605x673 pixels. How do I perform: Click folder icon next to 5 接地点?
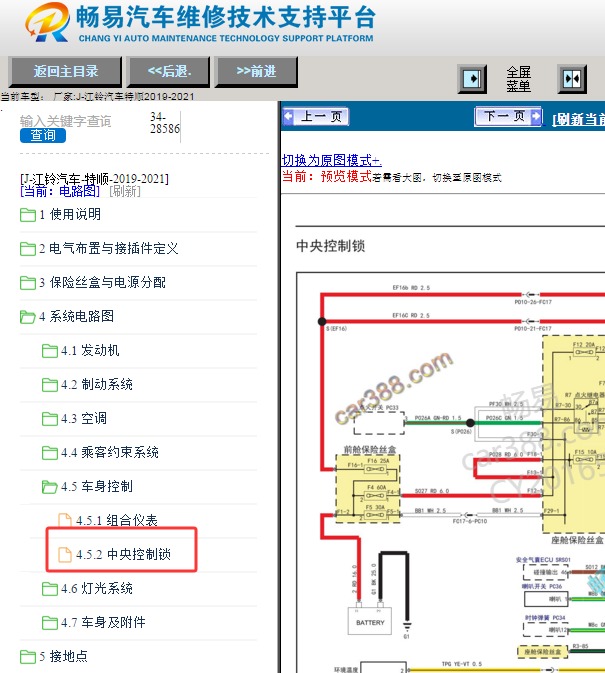28,657
